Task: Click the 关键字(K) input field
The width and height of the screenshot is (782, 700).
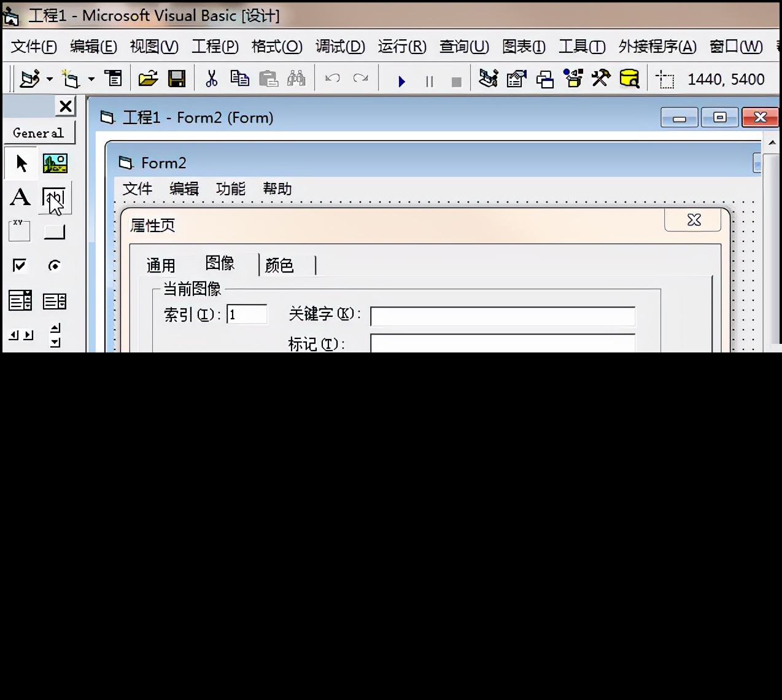Action: pyautogui.click(x=503, y=316)
